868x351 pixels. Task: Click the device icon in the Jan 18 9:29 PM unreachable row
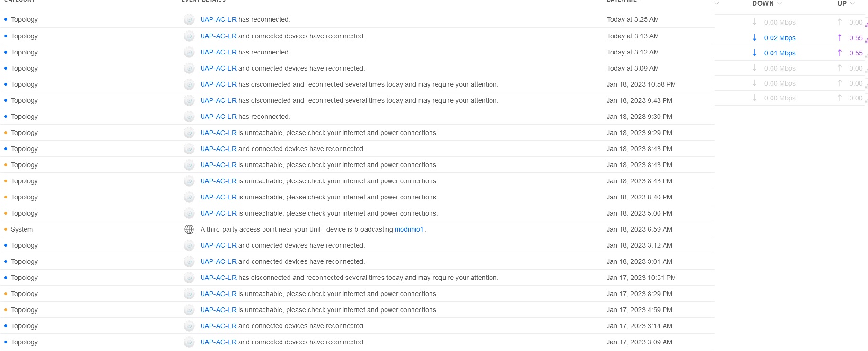189,133
